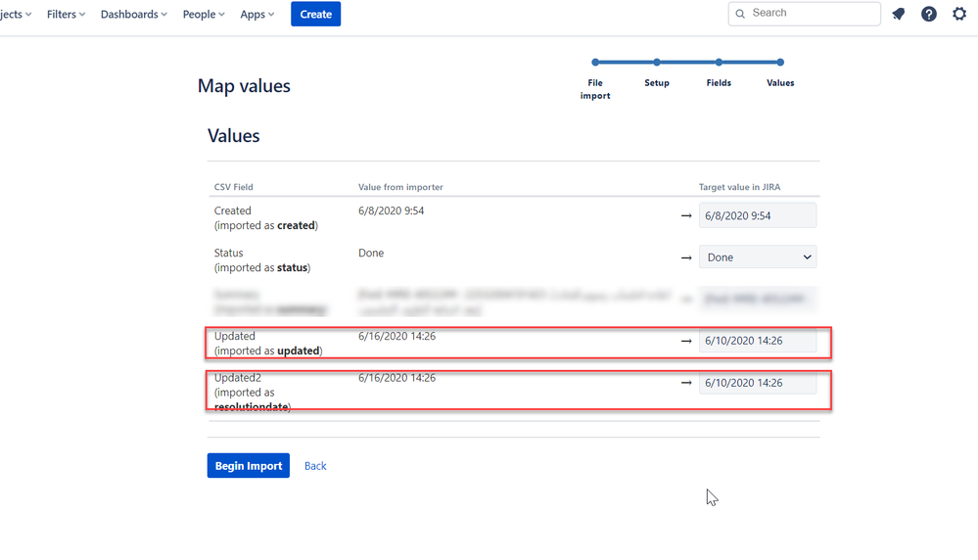Click the Updated row importer value '6/16/2020 14:26'
The image size is (978, 560).
tap(396, 336)
